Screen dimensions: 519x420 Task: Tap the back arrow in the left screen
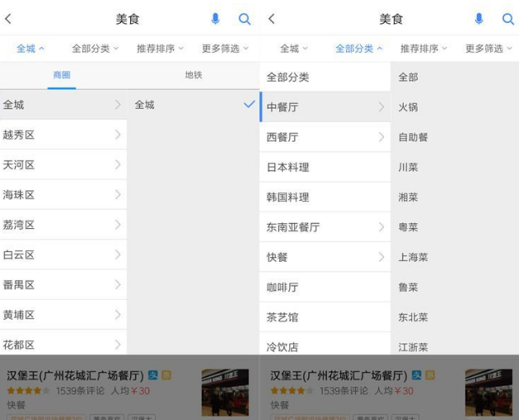8,19
